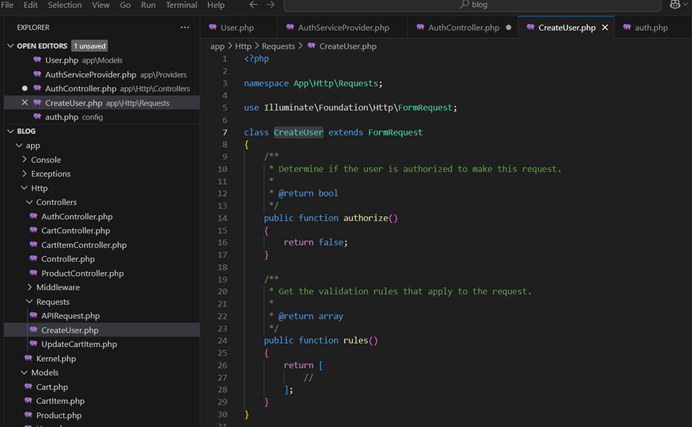Switch to the auth.php tab
This screenshot has height=427, width=692.
click(x=650, y=28)
